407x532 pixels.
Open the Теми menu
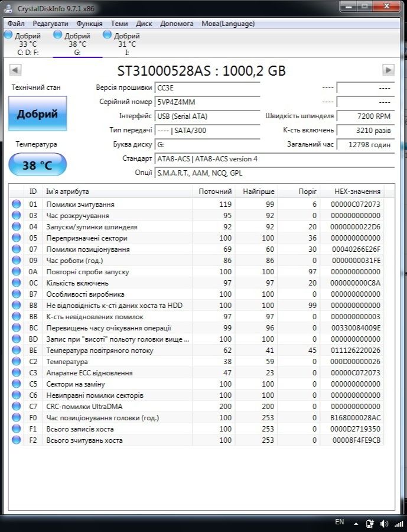click(x=119, y=24)
